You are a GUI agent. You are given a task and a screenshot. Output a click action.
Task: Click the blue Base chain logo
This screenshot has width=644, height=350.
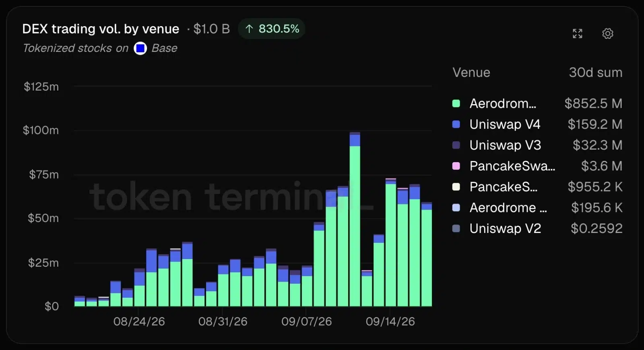click(140, 48)
